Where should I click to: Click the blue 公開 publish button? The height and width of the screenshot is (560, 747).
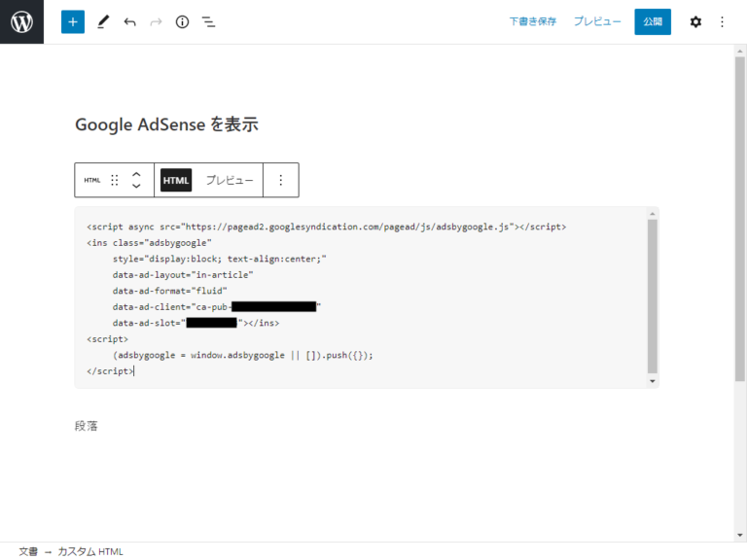pyautogui.click(x=652, y=21)
